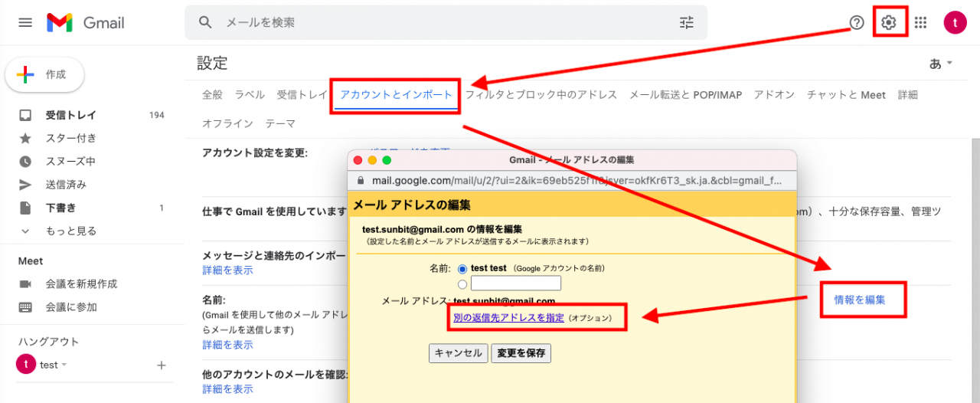Click plus icon in Hangouts section
Viewport: 980px width, 403px height.
pyautogui.click(x=162, y=365)
